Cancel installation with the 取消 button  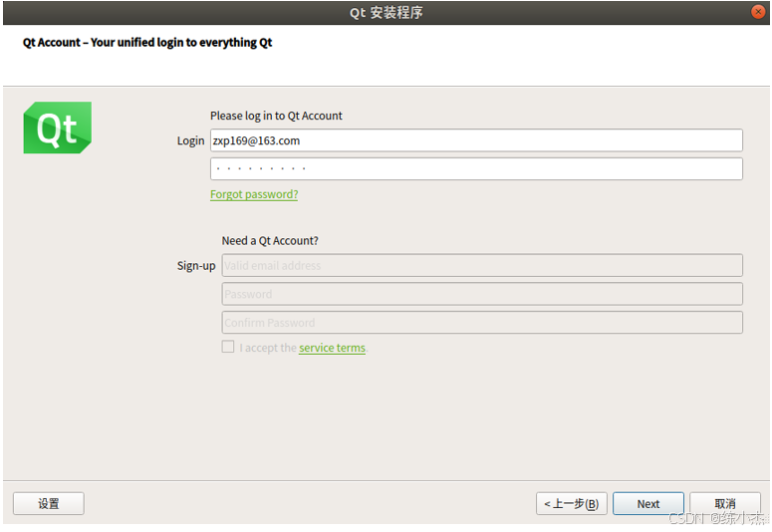(725, 503)
